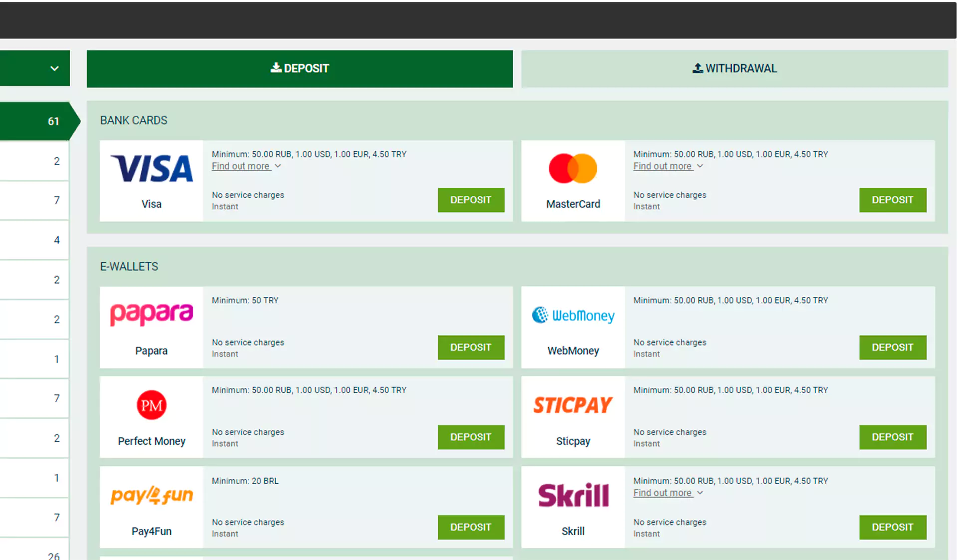Click the Skrill logo
This screenshot has width=958, height=560.
[x=573, y=495]
